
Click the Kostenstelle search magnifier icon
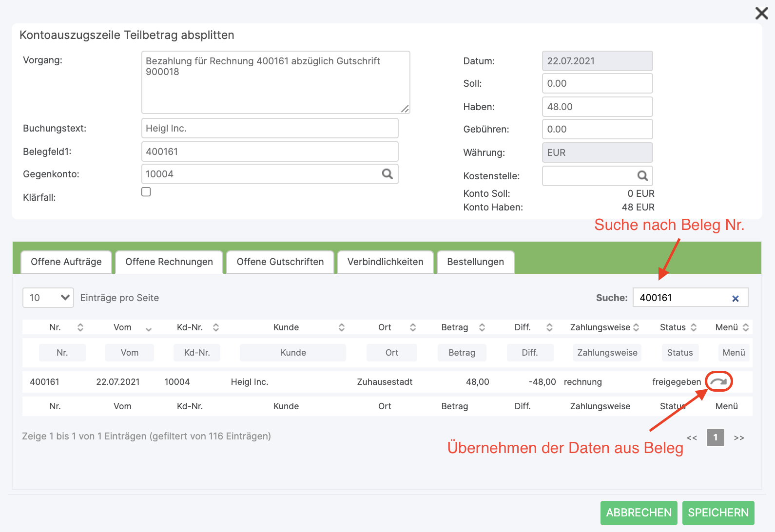[642, 176]
